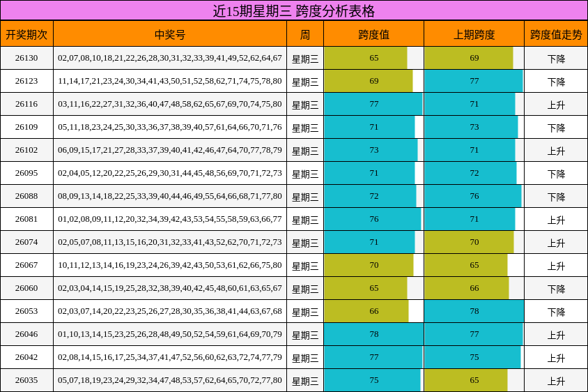Click trend 下降 in row 26095
The height and width of the screenshot is (392, 588).
[x=556, y=174]
